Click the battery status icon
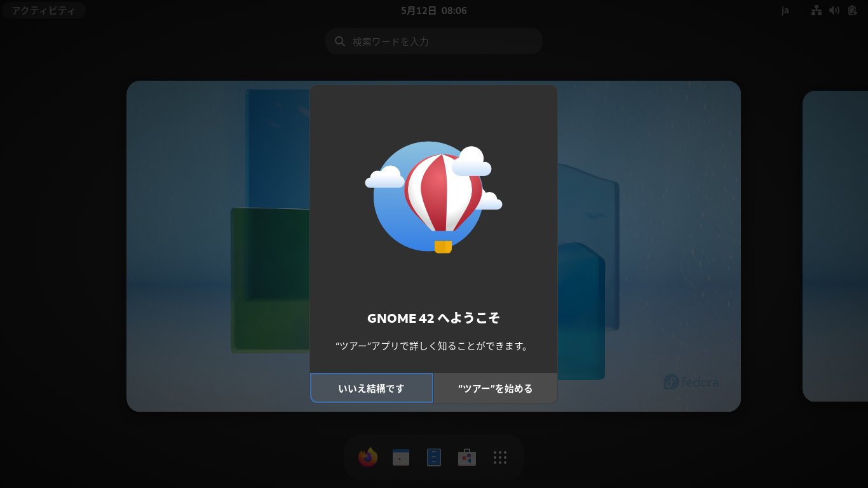 (852, 10)
